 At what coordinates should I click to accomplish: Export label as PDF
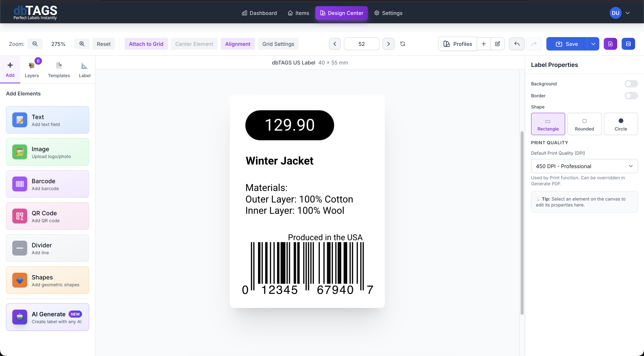click(610, 44)
